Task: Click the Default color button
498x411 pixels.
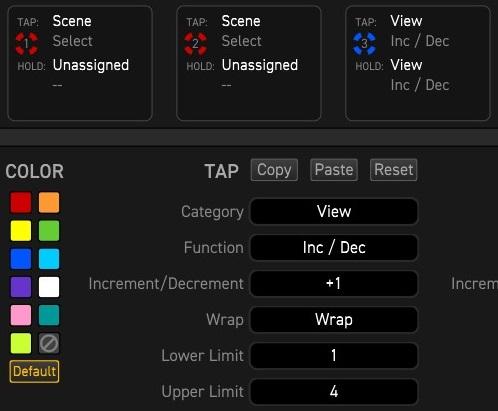Action: point(35,371)
